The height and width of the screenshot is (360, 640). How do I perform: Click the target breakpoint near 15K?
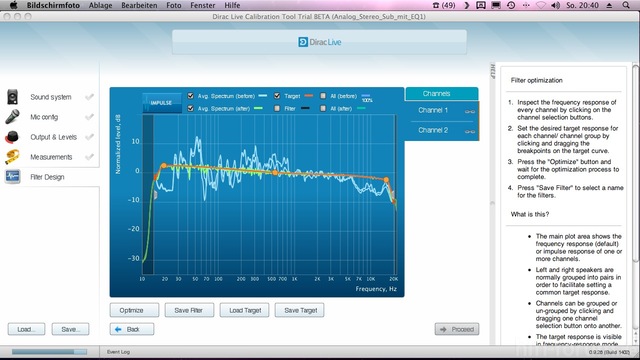click(x=386, y=180)
